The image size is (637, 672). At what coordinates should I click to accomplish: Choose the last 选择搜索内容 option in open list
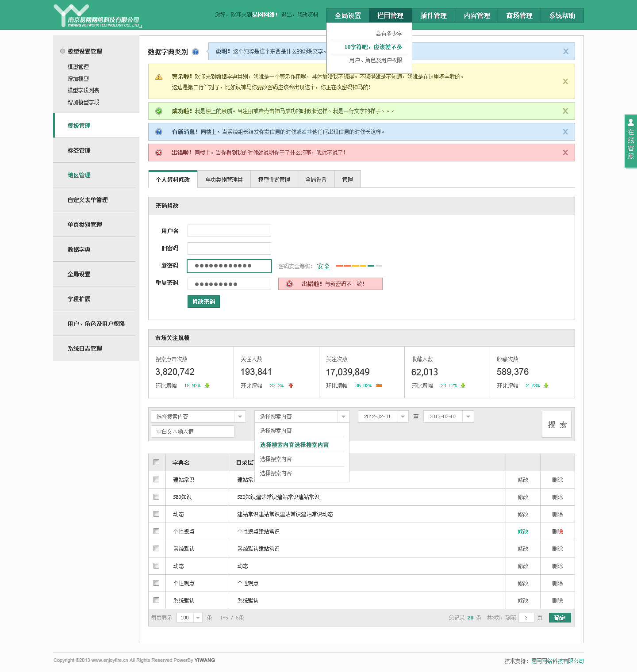click(x=276, y=473)
